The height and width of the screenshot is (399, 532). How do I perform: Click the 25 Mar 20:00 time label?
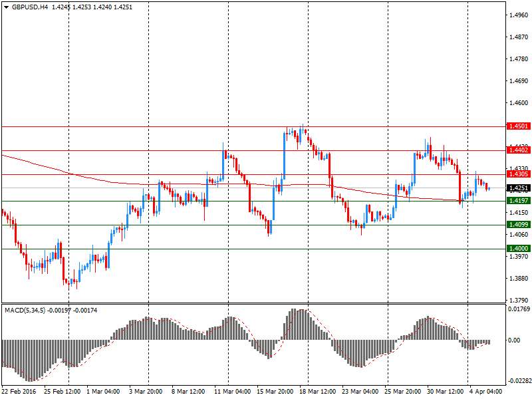coord(403,391)
